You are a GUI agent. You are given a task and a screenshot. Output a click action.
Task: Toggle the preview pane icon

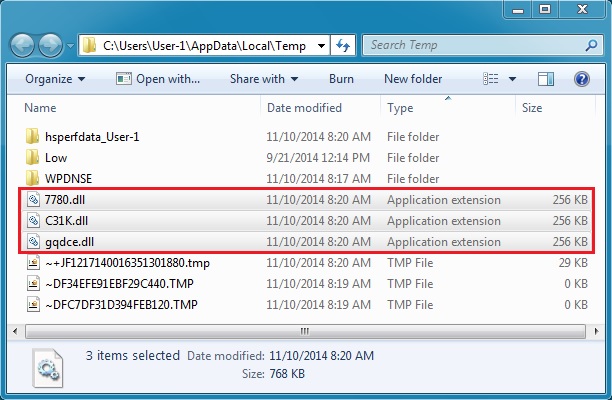pyautogui.click(x=547, y=79)
